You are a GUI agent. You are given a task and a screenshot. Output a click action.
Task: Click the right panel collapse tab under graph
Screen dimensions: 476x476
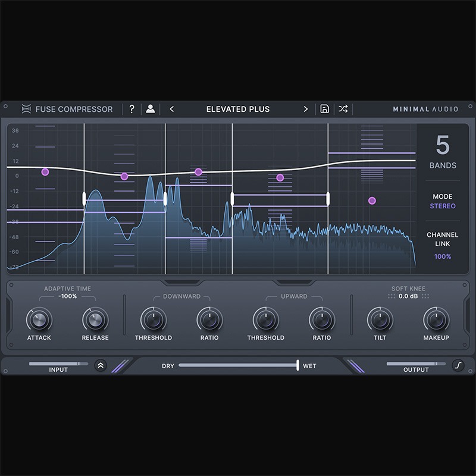(x=294, y=283)
